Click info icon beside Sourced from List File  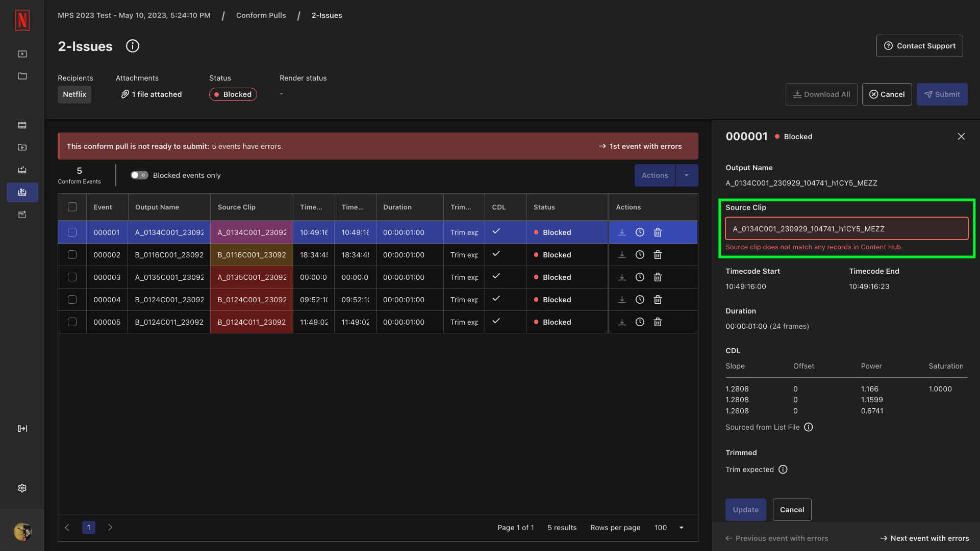(809, 427)
